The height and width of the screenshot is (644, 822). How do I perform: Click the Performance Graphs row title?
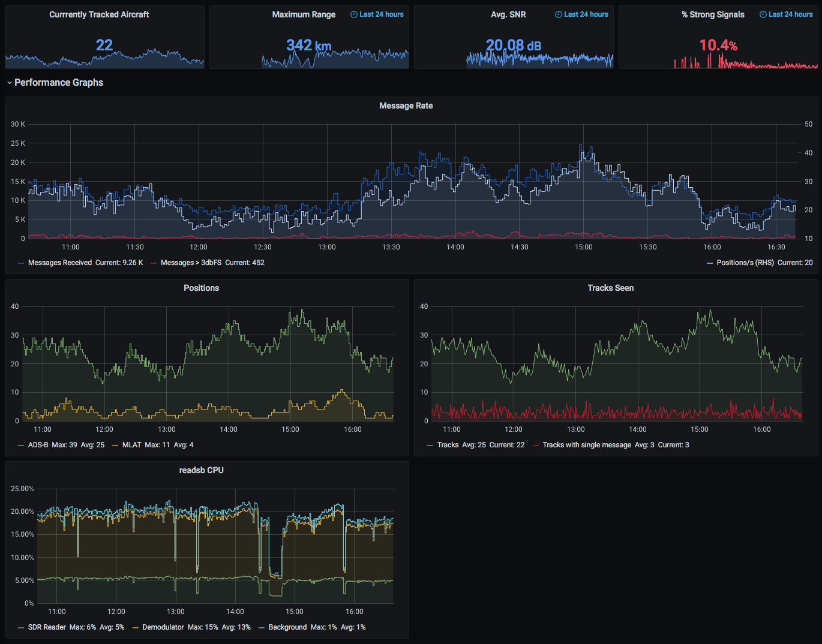59,83
